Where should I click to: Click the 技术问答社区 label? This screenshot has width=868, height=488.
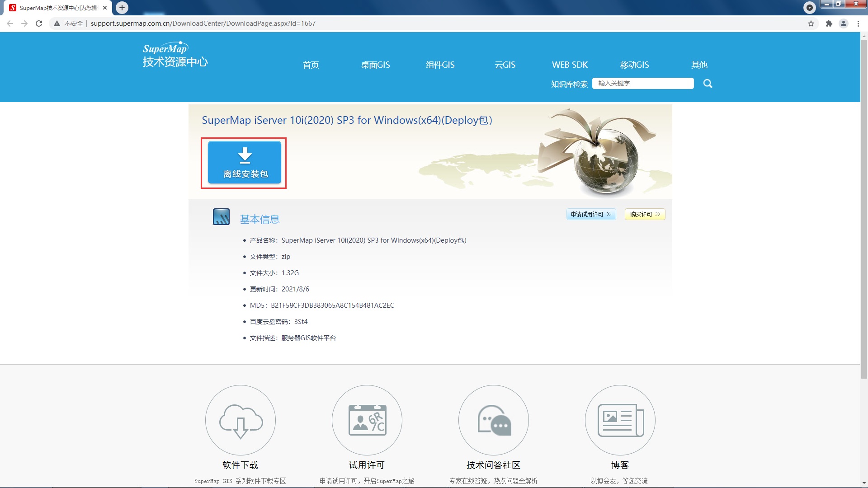pos(493,465)
